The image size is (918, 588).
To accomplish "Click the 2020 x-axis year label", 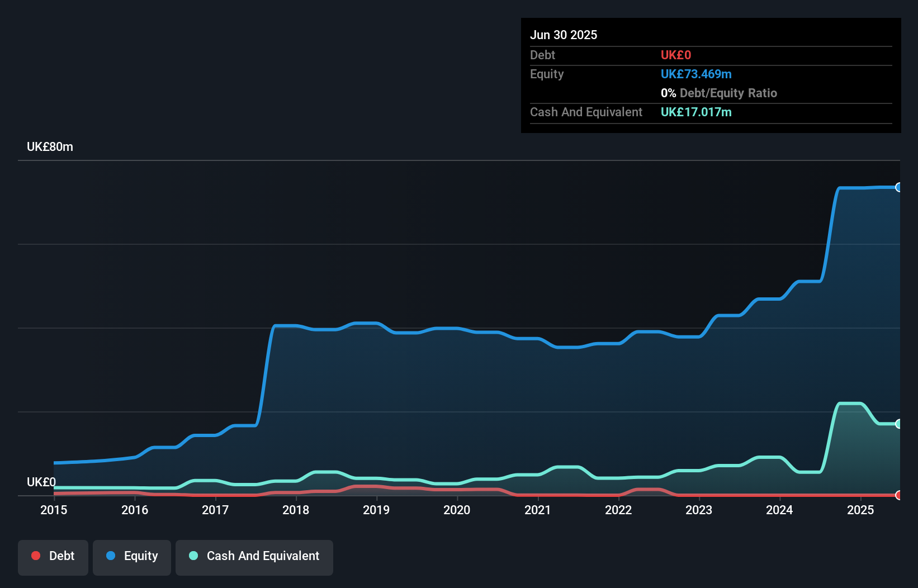I will coord(457,510).
